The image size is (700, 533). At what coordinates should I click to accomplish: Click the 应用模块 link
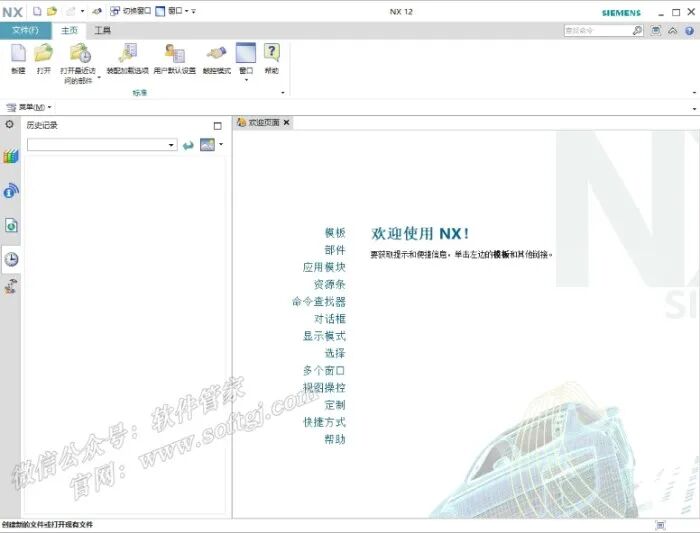tap(324, 267)
